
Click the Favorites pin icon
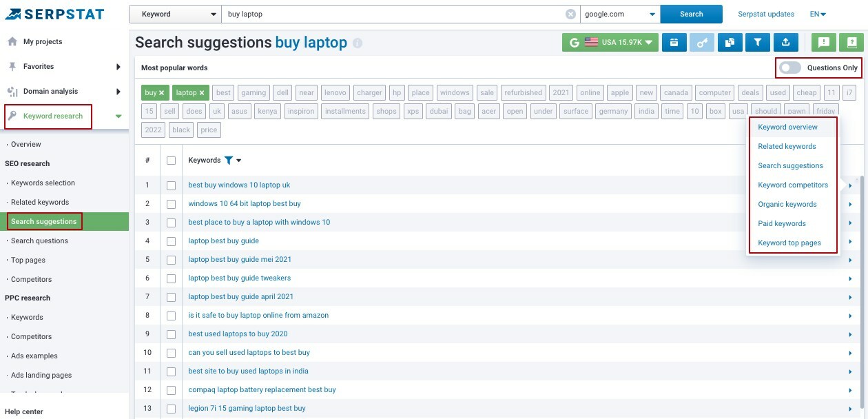pos(12,66)
